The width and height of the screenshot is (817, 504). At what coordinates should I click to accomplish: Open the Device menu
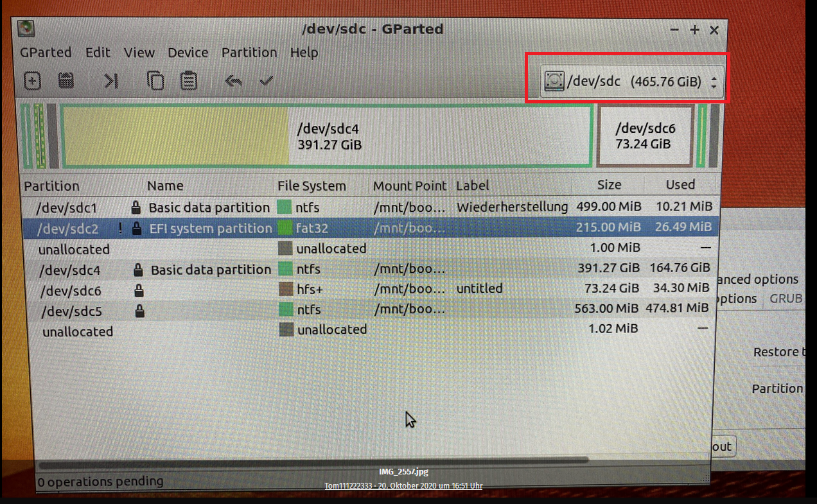(x=188, y=53)
